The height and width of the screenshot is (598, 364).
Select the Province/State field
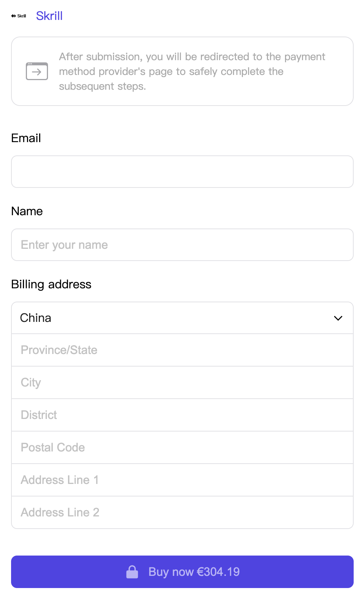(182, 350)
